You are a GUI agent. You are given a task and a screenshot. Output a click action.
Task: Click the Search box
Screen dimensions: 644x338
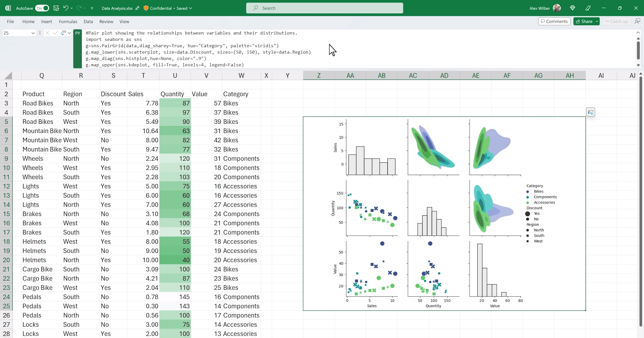(x=324, y=8)
